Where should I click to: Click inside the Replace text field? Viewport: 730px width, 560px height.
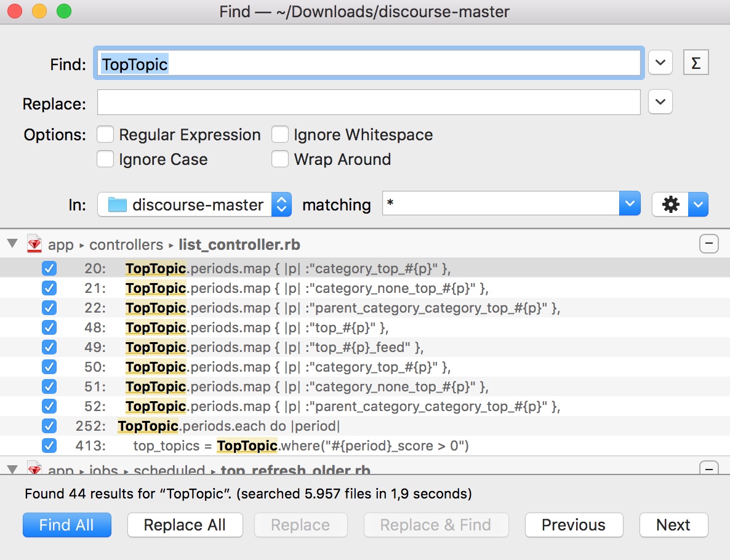click(368, 103)
